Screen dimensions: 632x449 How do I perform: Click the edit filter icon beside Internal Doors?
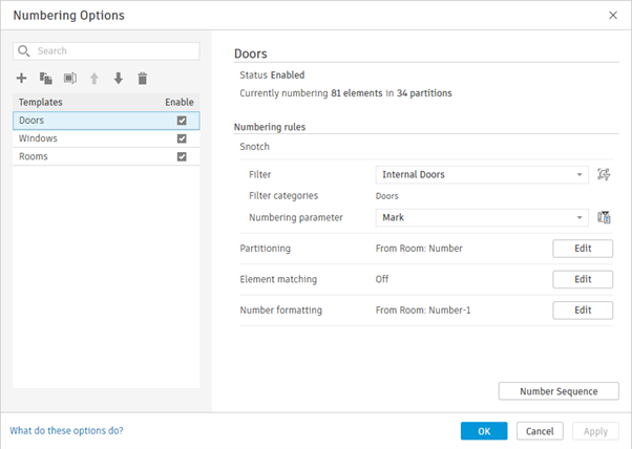604,175
